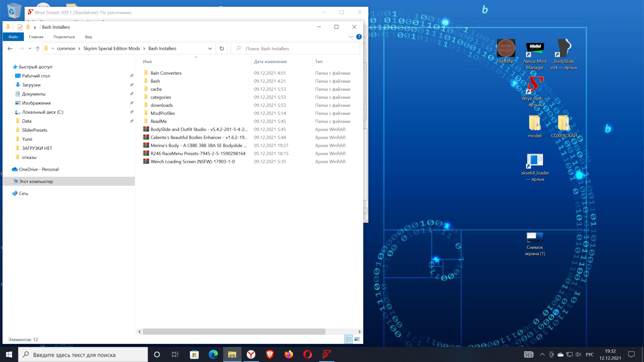Refresh the Bash Installers folder view

222,49
